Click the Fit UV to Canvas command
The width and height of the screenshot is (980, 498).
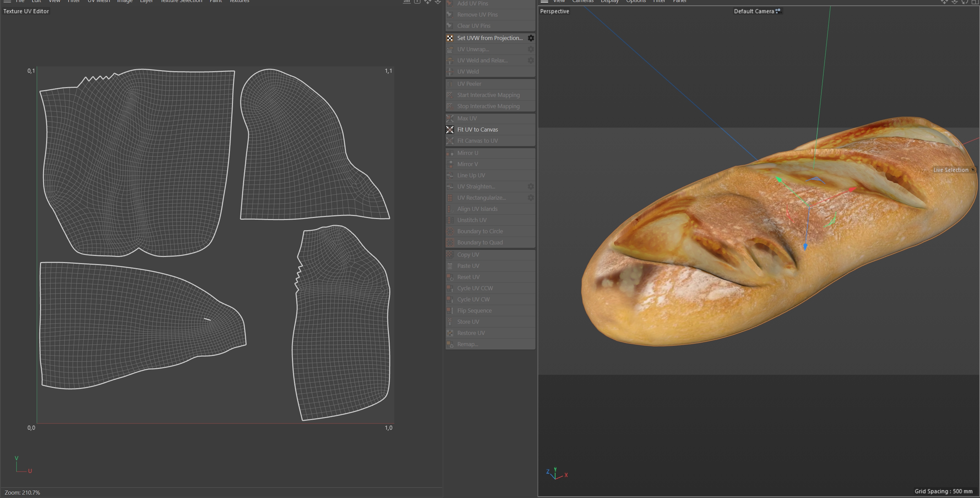coord(477,130)
